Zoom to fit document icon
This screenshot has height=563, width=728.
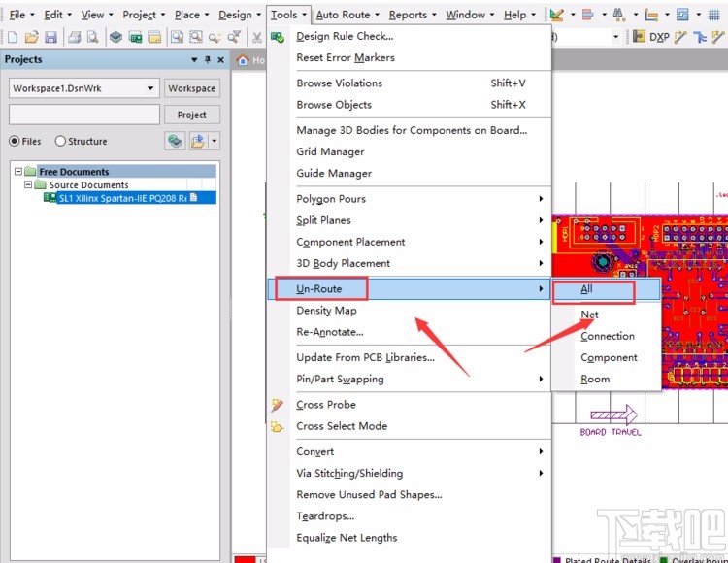pos(177,37)
